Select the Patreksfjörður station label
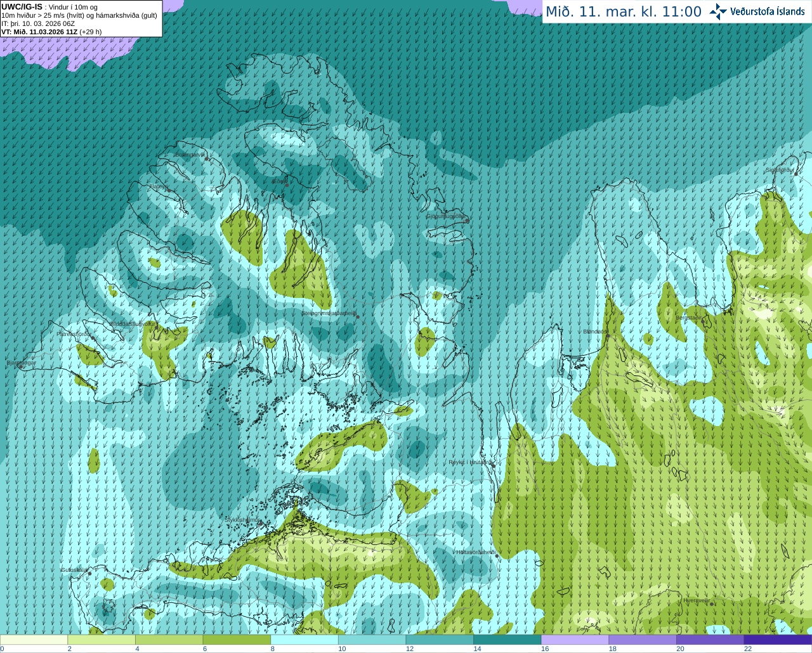This screenshot has height=653, width=812. 74,333
